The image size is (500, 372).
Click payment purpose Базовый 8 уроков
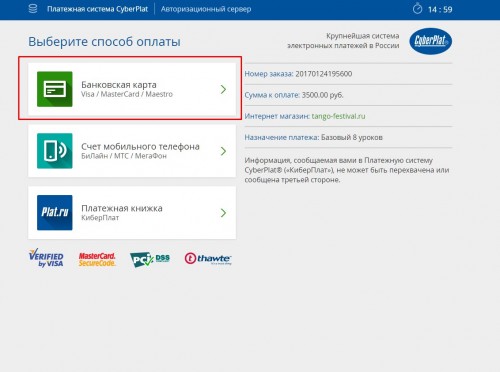(x=352, y=137)
